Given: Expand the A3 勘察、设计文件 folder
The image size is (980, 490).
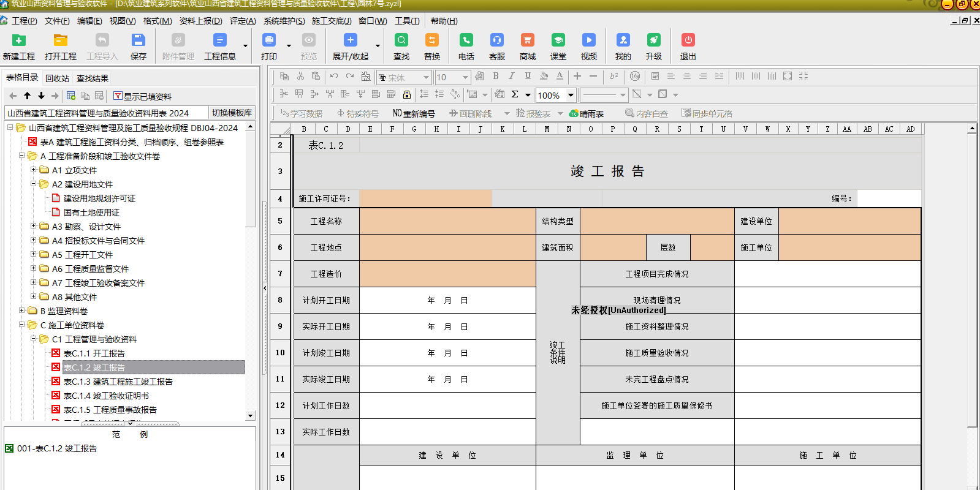Looking at the screenshot, I should (x=34, y=226).
